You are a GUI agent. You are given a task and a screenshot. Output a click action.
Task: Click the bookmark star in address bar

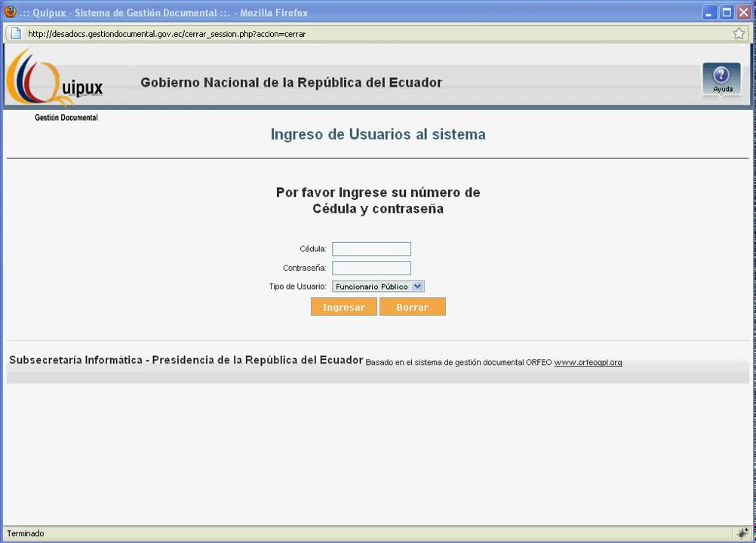pyautogui.click(x=739, y=33)
